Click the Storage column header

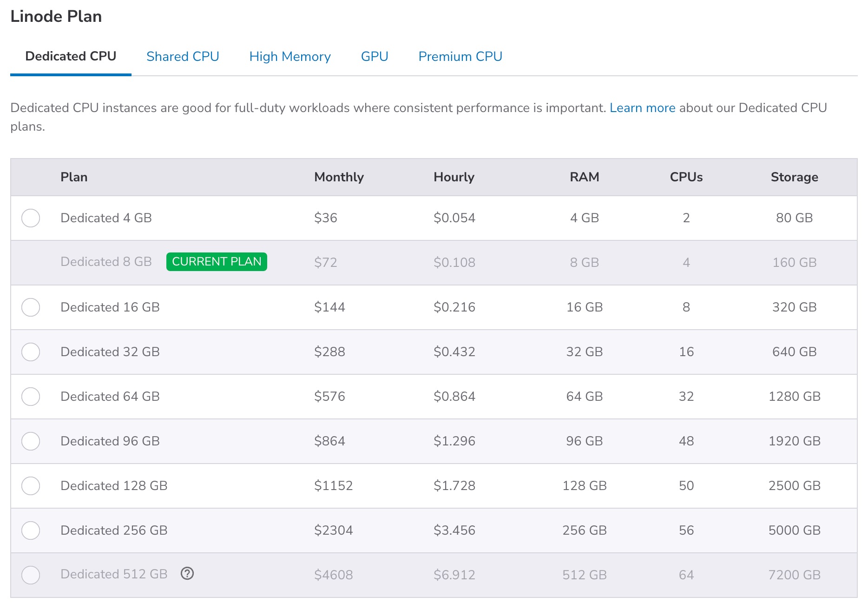(x=794, y=177)
